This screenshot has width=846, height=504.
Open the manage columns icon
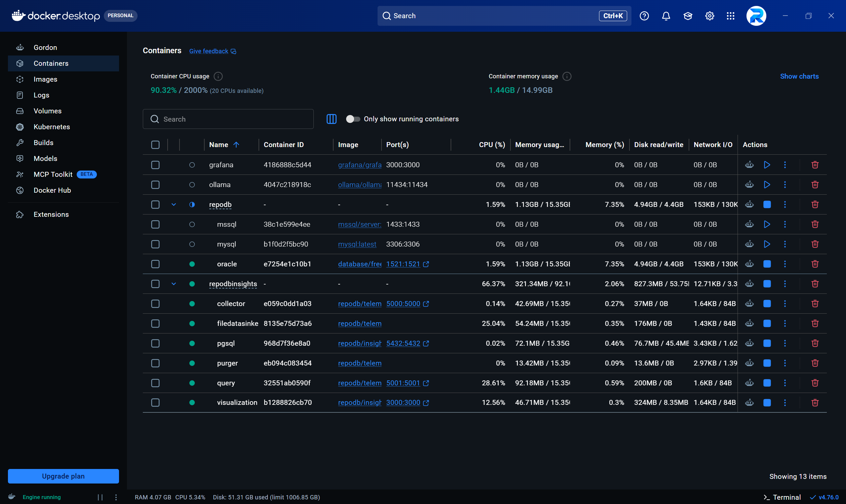331,119
